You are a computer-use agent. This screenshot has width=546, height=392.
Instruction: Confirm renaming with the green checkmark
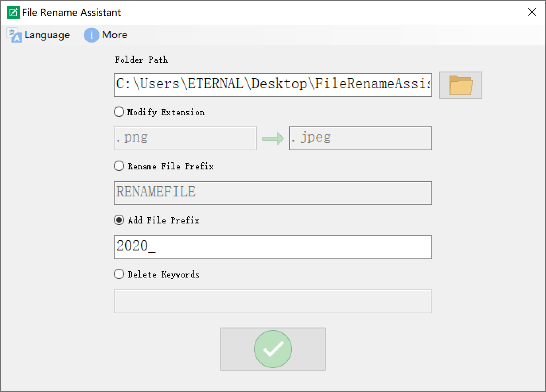pos(273,349)
